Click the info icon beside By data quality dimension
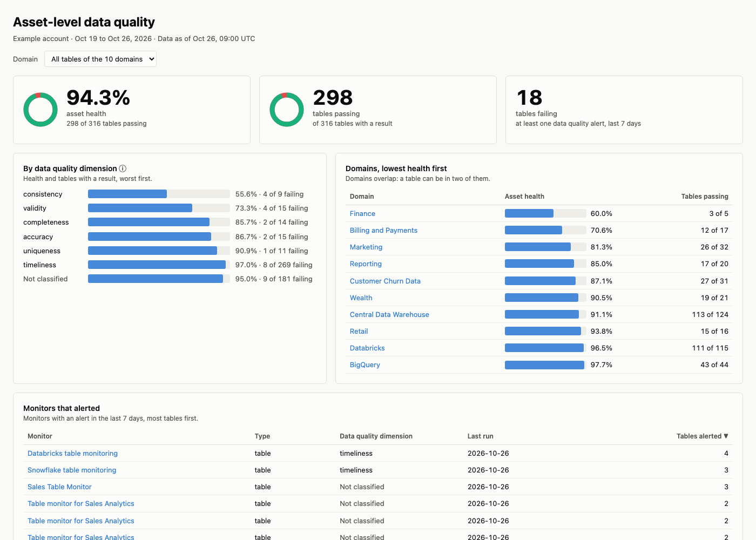Viewport: 756px width, 540px height. pos(123,168)
